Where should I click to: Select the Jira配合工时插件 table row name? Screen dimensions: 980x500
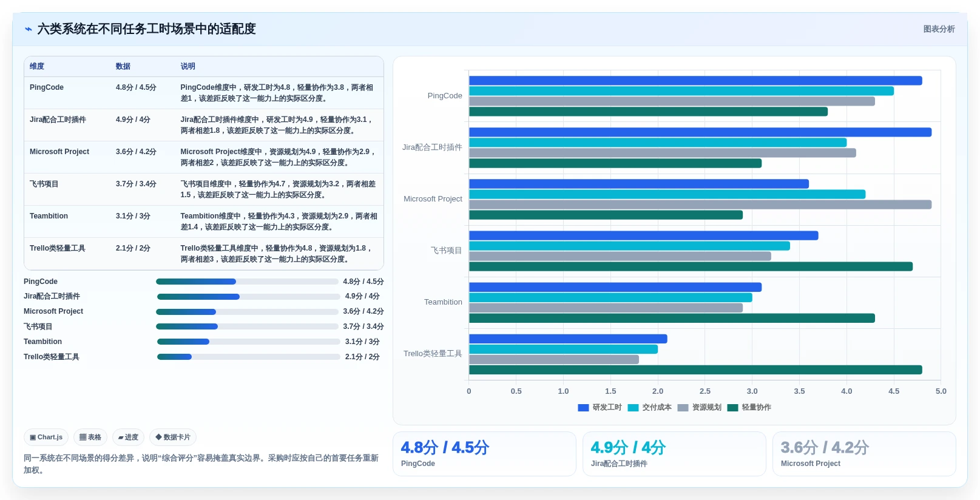click(x=58, y=120)
